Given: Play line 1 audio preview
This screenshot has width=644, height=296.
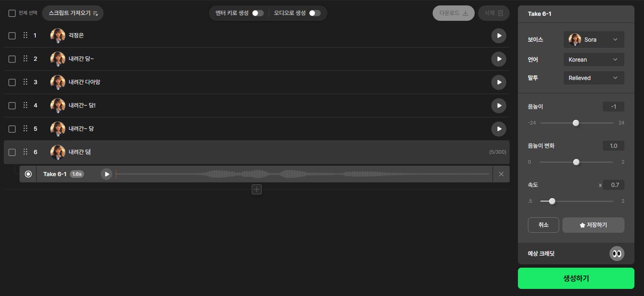Looking at the screenshot, I should (x=499, y=36).
